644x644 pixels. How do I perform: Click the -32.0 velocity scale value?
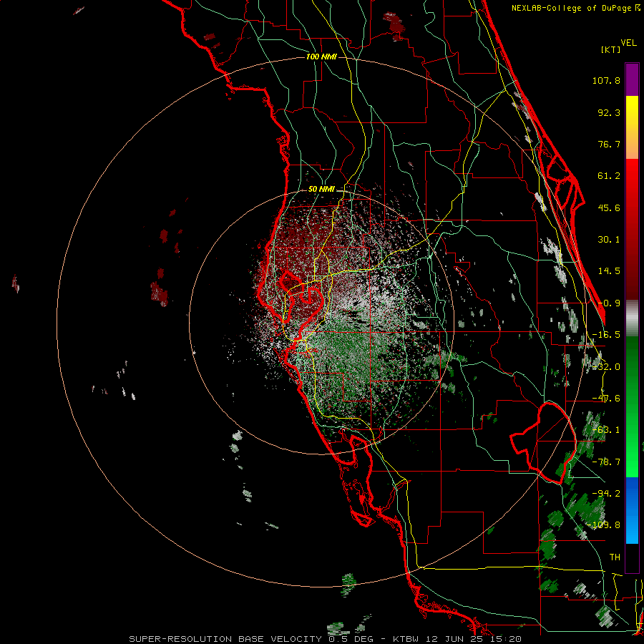pyautogui.click(x=606, y=367)
